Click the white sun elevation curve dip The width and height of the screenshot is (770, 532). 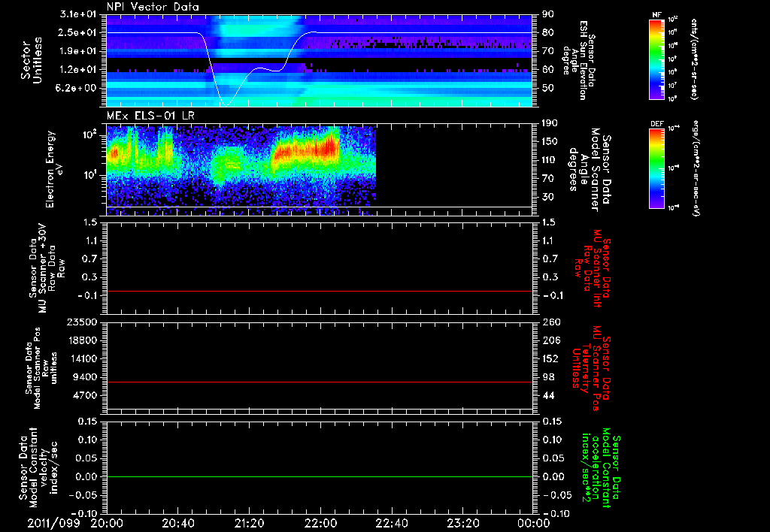(225, 104)
